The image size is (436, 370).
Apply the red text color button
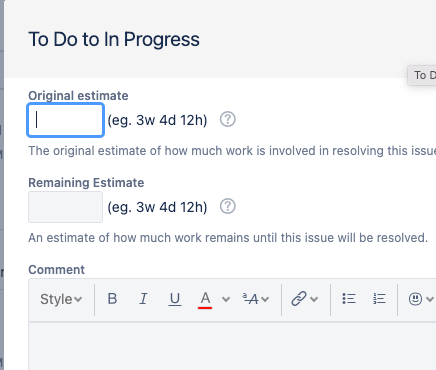[205, 299]
